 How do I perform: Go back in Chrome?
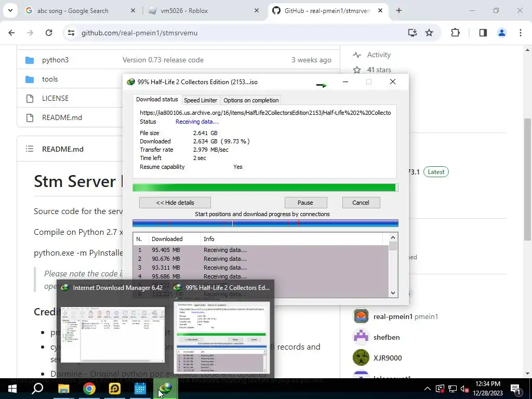tap(11, 33)
